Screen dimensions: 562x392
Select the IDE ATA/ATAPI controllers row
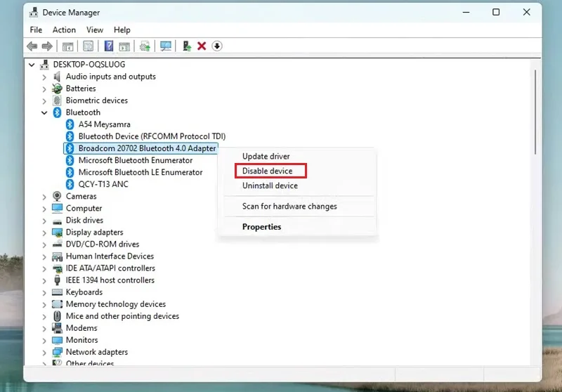coord(110,268)
